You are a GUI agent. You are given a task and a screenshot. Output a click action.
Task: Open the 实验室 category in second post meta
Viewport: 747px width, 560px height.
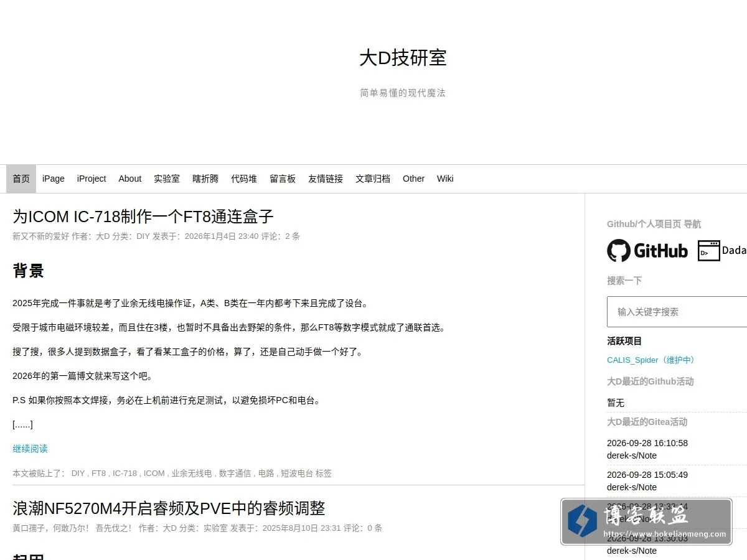(215, 528)
